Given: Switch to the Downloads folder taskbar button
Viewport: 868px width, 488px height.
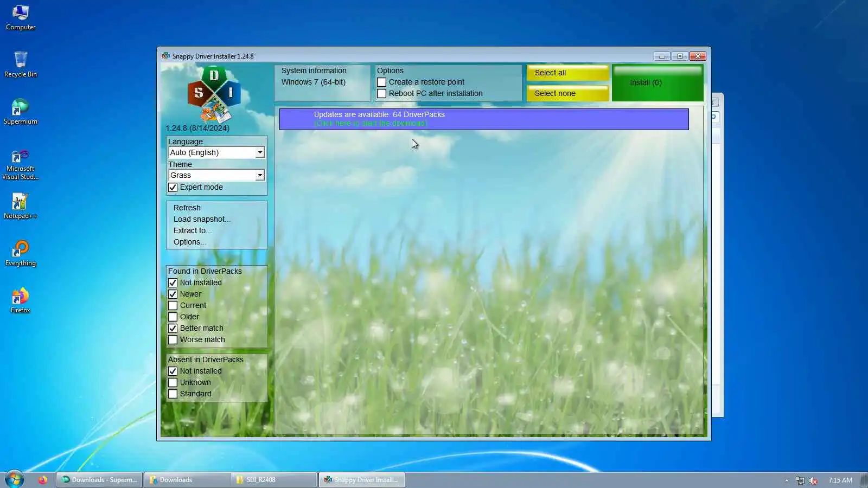Looking at the screenshot, I should point(187,480).
